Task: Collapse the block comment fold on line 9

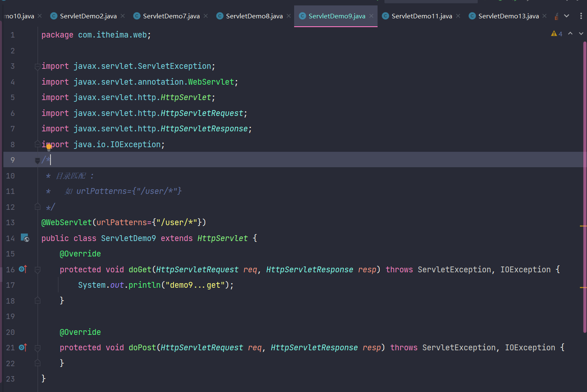Action: tap(38, 160)
